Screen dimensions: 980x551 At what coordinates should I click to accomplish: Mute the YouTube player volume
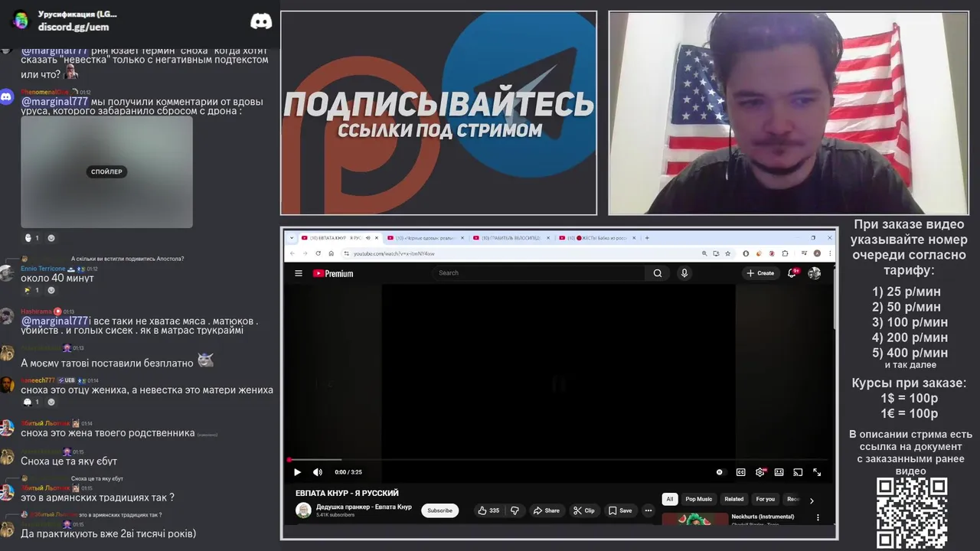pyautogui.click(x=318, y=472)
